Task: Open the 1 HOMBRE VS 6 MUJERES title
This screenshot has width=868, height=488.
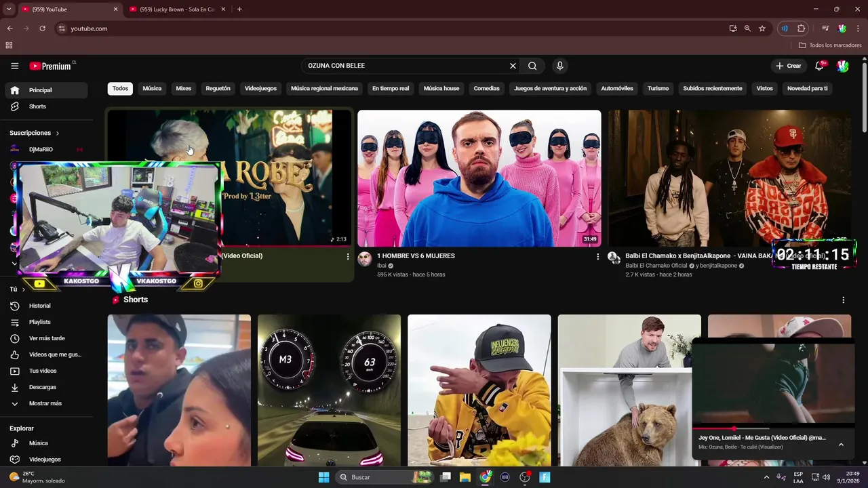Action: pyautogui.click(x=416, y=256)
